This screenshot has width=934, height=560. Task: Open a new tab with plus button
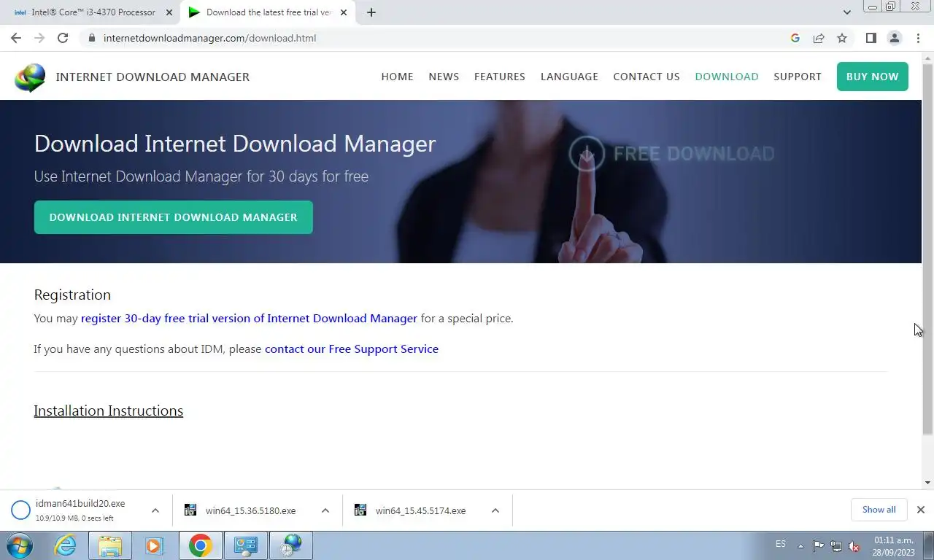(x=371, y=12)
